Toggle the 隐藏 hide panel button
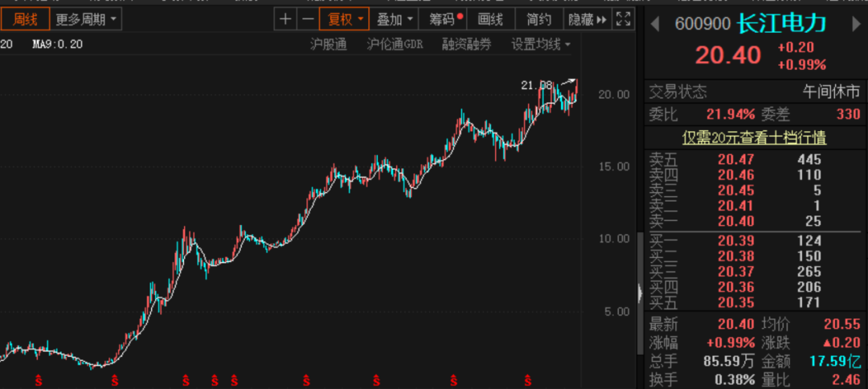The width and height of the screenshot is (868, 389). click(x=587, y=18)
